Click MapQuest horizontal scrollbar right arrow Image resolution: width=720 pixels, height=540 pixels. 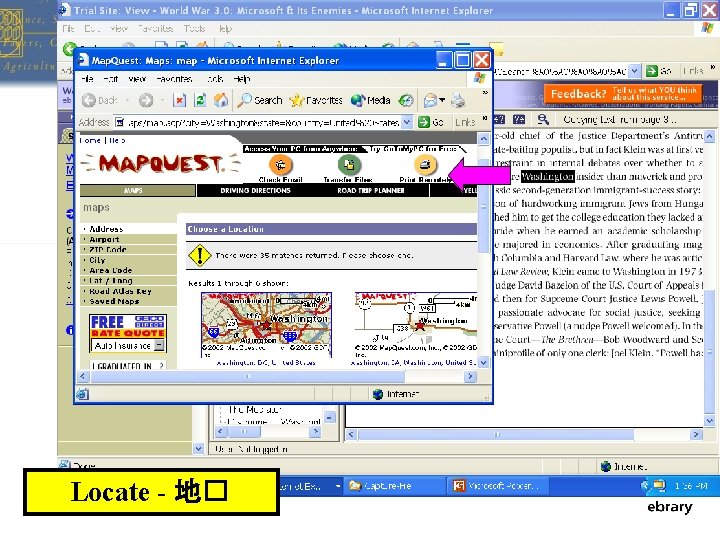[x=470, y=377]
